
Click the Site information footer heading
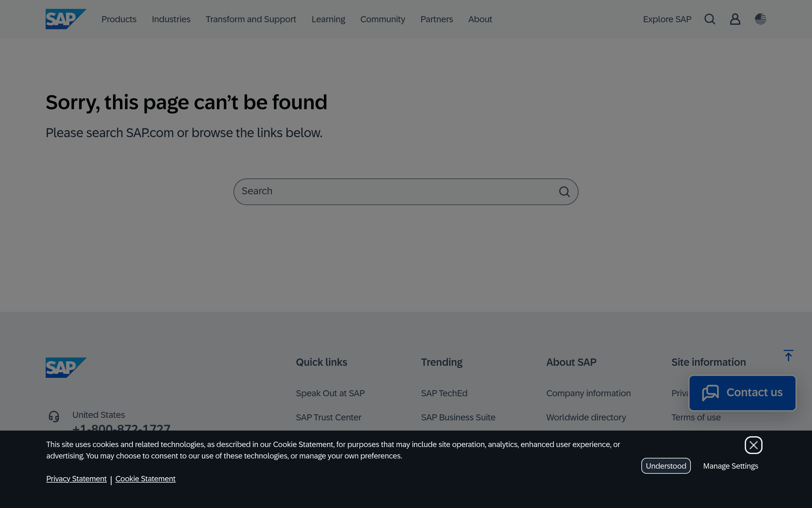[x=709, y=362]
